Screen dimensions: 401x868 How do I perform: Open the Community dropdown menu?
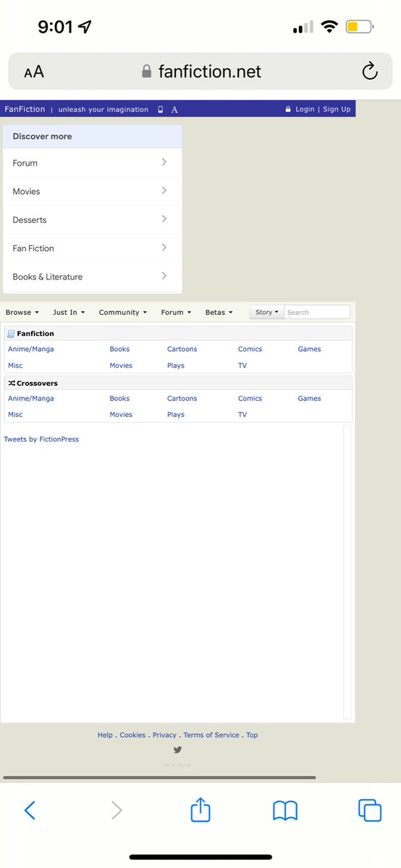coord(123,312)
